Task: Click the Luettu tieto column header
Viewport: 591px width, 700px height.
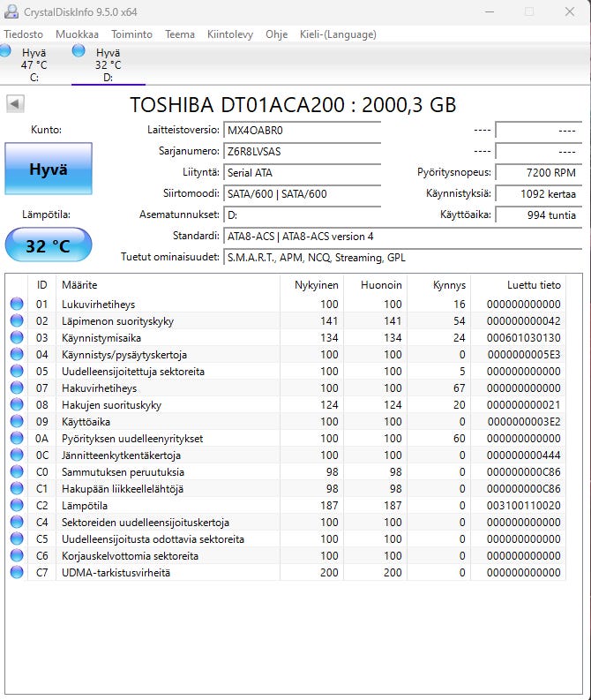Action: [533, 284]
